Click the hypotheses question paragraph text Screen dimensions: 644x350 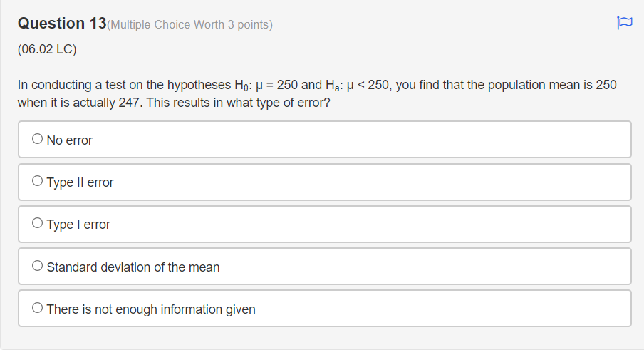click(317, 93)
